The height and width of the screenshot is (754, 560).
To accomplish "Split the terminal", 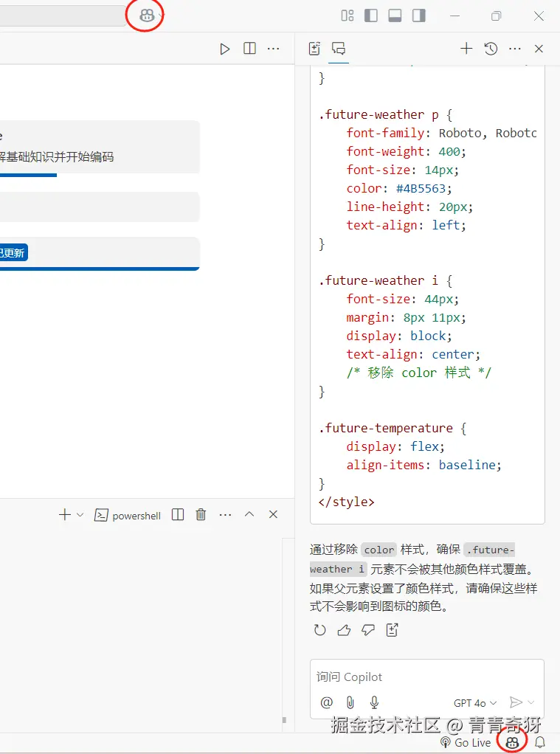I will click(178, 515).
